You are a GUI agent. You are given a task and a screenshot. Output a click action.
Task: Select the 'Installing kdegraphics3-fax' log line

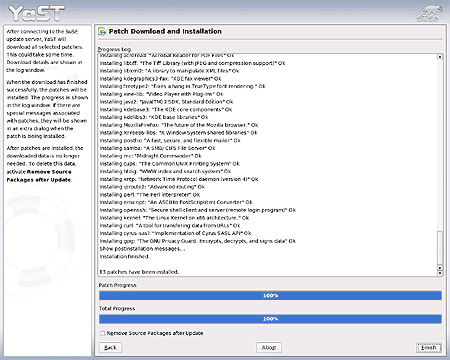(160, 79)
